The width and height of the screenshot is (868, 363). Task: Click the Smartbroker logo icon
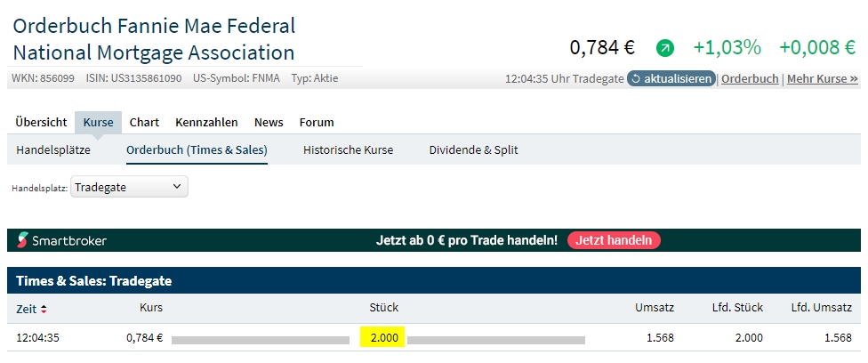coord(22,240)
